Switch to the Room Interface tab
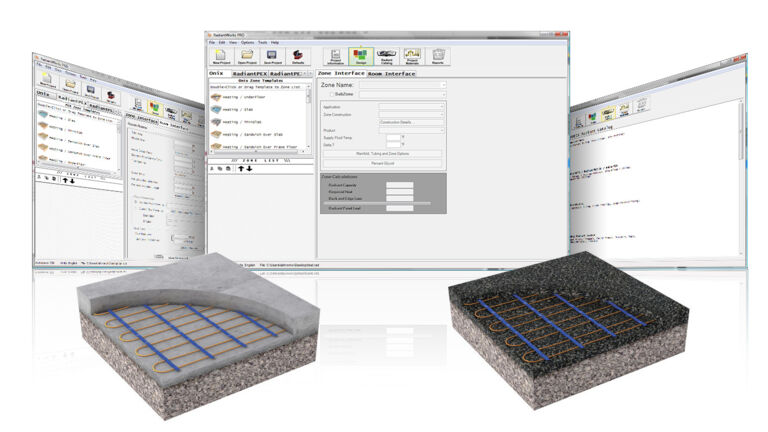The width and height of the screenshot is (768, 432). [392, 73]
